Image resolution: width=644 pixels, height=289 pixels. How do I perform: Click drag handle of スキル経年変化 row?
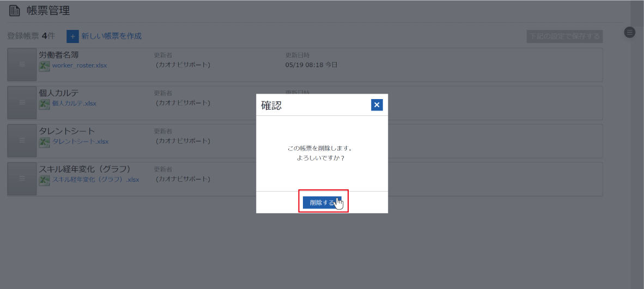pyautogui.click(x=22, y=179)
